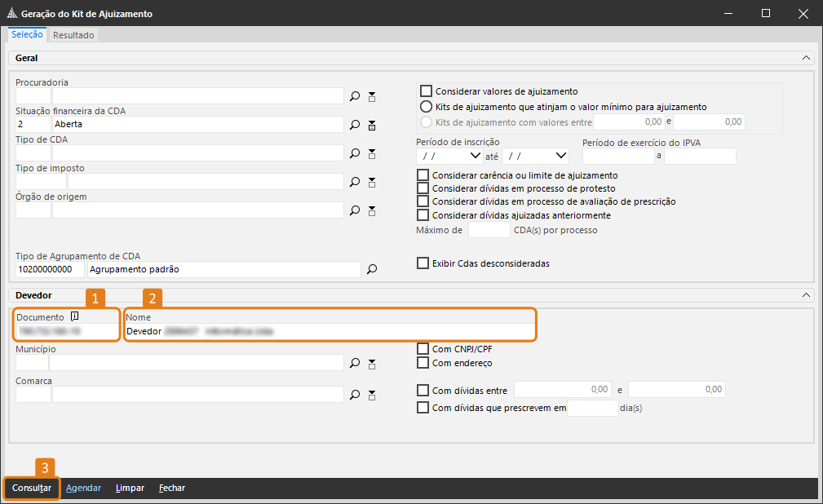Image resolution: width=823 pixels, height=504 pixels.
Task: Toggle Exibir Cdas desconsideradas checkbox
Action: pos(423,263)
